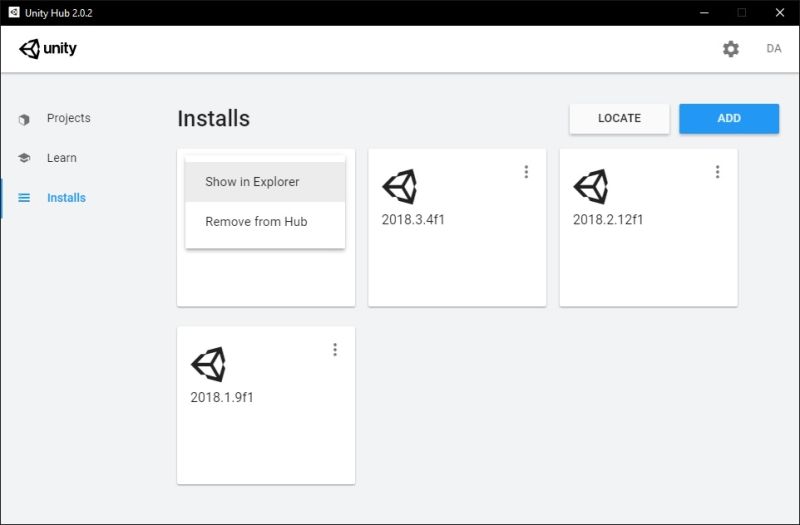
Task: Click the Installs list icon
Action: pyautogui.click(x=24, y=198)
